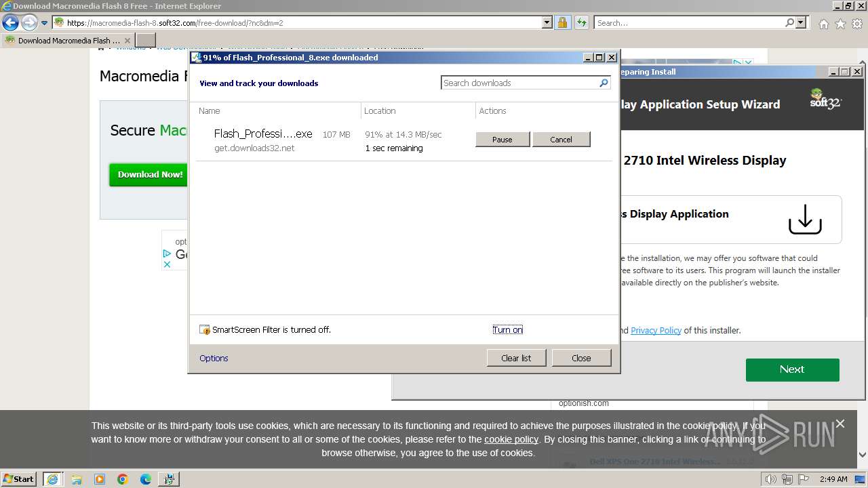Select the Flash_Professi....exe download entry

pyautogui.click(x=403, y=141)
